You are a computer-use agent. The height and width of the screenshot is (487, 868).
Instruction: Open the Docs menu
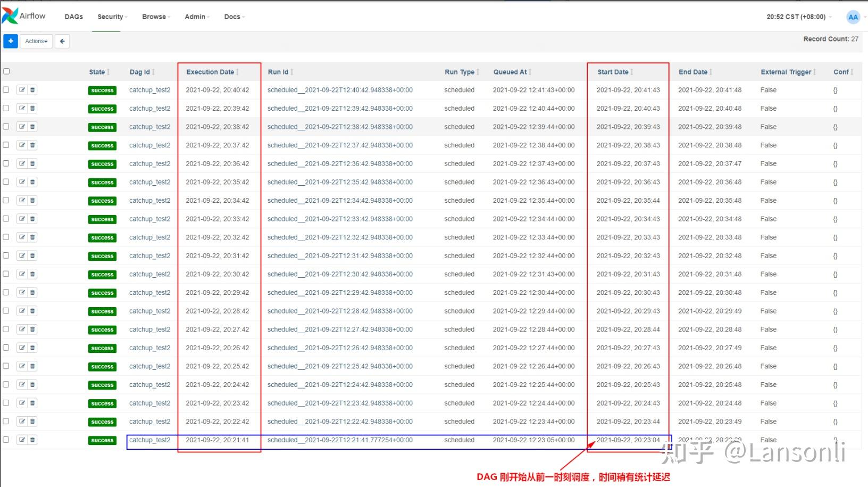point(234,17)
